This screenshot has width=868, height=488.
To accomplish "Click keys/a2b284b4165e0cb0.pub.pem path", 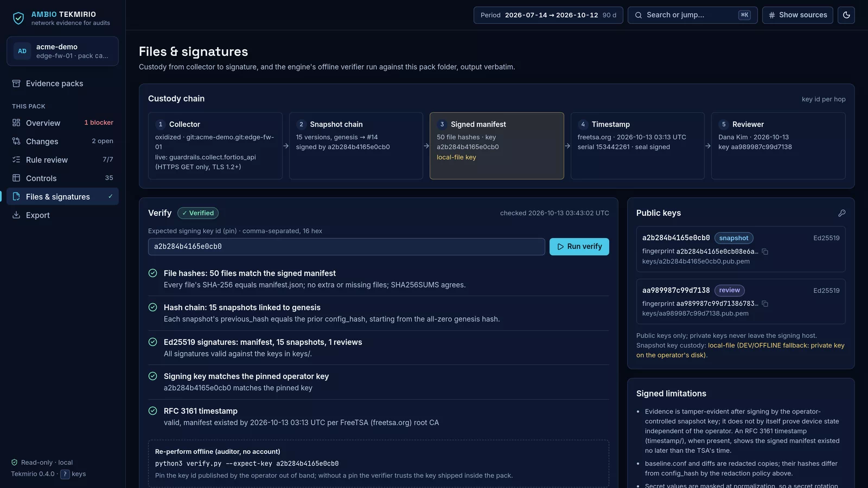I will (696, 261).
